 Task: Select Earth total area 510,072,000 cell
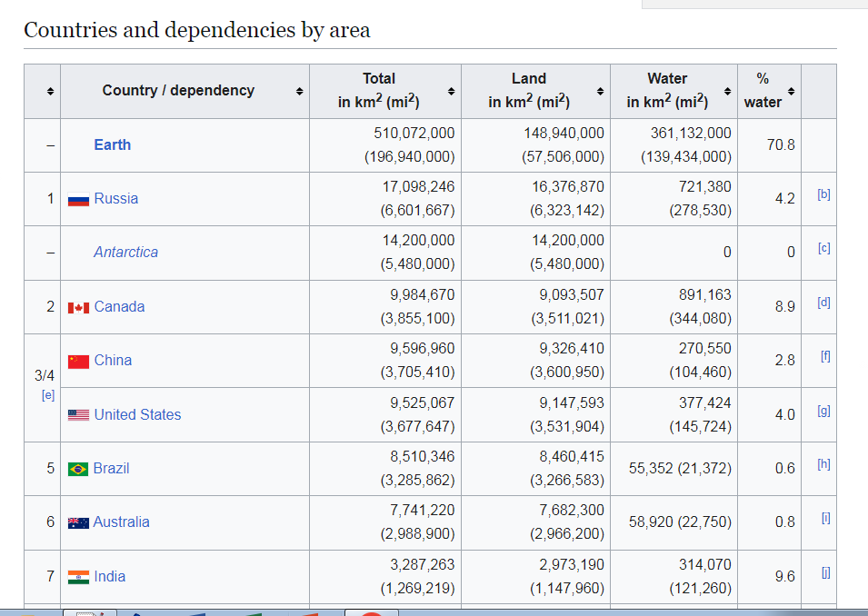tap(385, 145)
